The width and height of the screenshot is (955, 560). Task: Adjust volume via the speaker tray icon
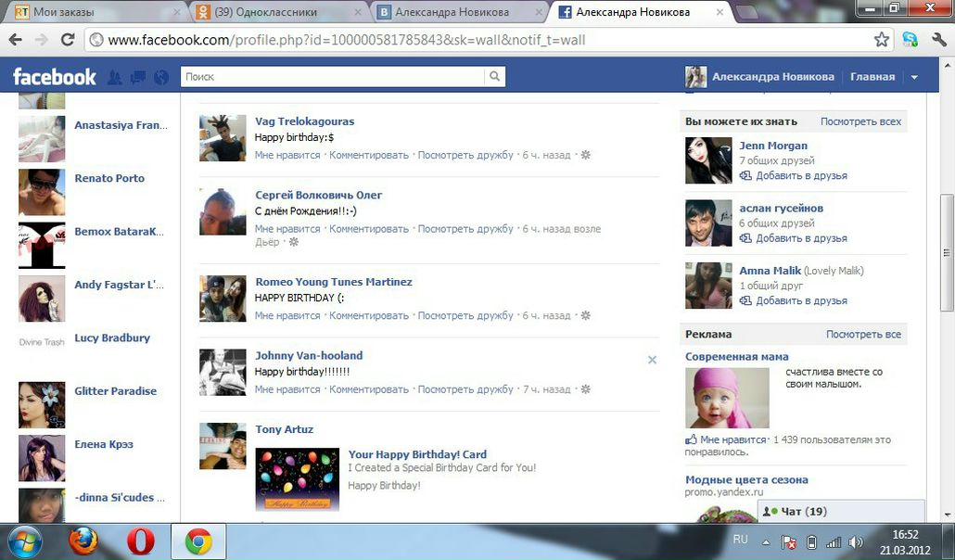tap(855, 541)
